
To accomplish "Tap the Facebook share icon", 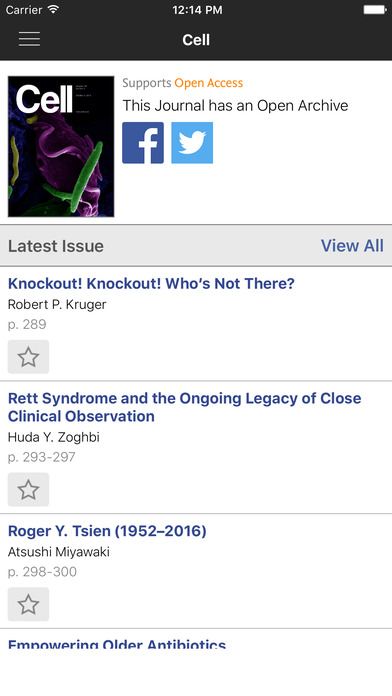I will click(143, 143).
